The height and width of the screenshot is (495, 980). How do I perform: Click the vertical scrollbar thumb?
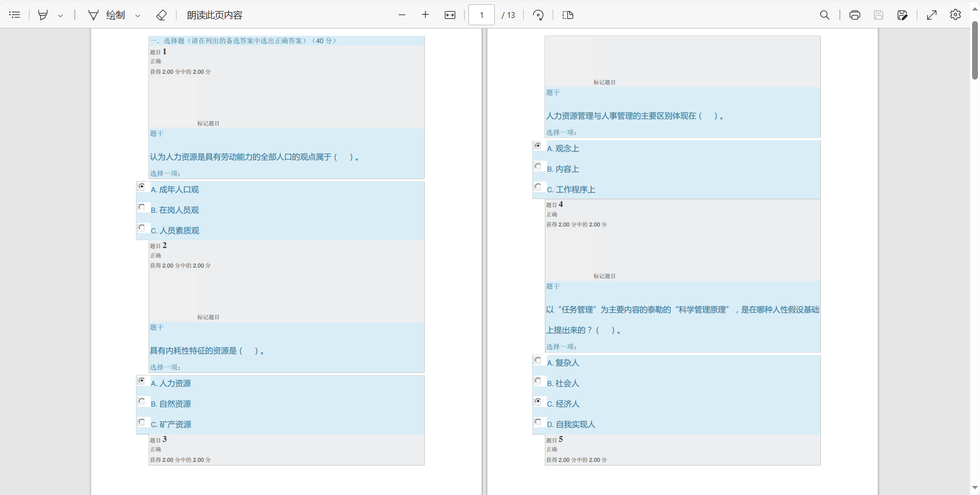(975, 50)
